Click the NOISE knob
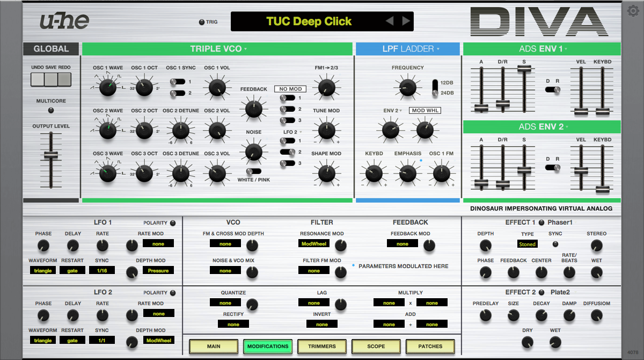The image size is (644, 360). click(x=253, y=152)
